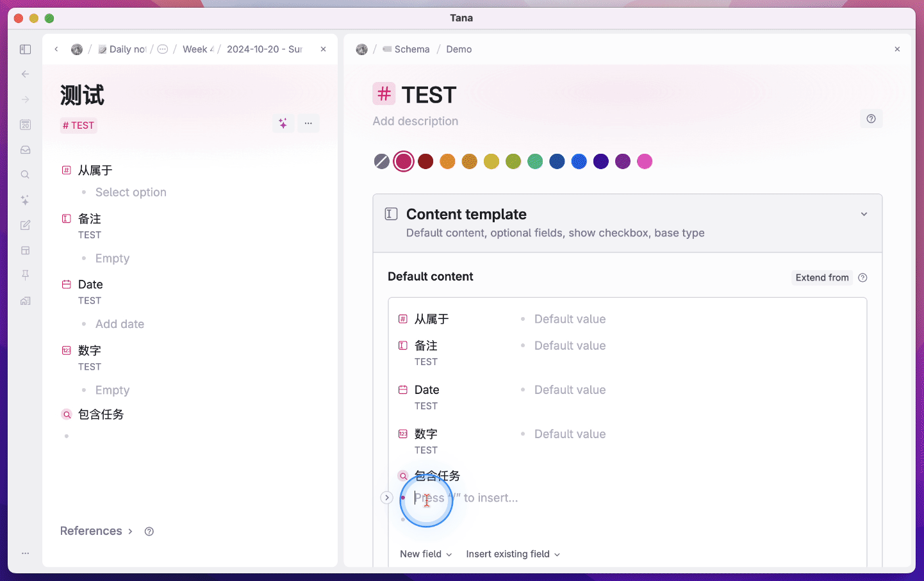Open the AI sparkle icon in sidebar

26,200
